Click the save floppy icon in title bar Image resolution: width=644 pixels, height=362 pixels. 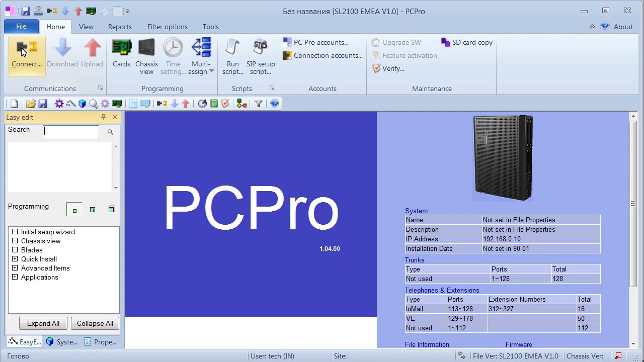[x=26, y=11]
